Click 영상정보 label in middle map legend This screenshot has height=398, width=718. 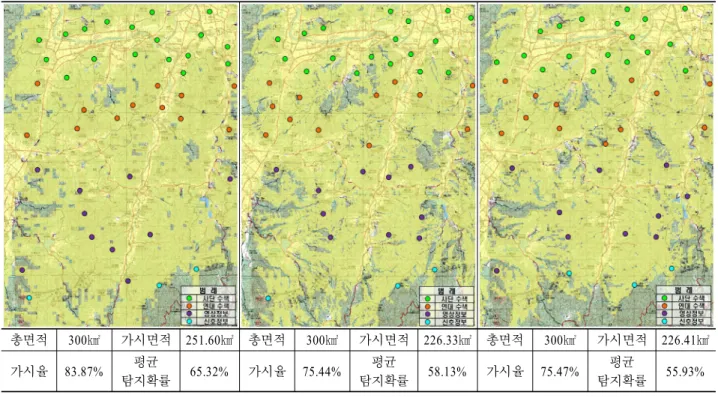pyautogui.click(x=454, y=314)
